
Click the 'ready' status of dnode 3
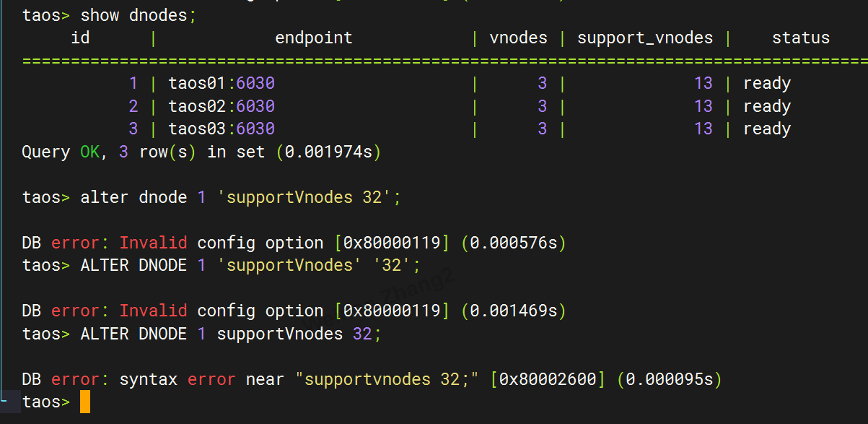point(767,129)
